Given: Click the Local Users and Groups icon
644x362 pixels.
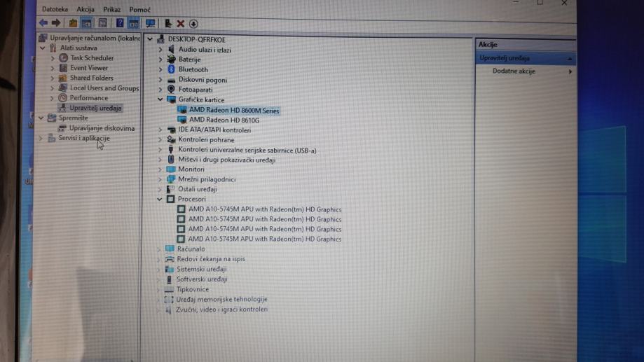Looking at the screenshot, I should [x=63, y=88].
